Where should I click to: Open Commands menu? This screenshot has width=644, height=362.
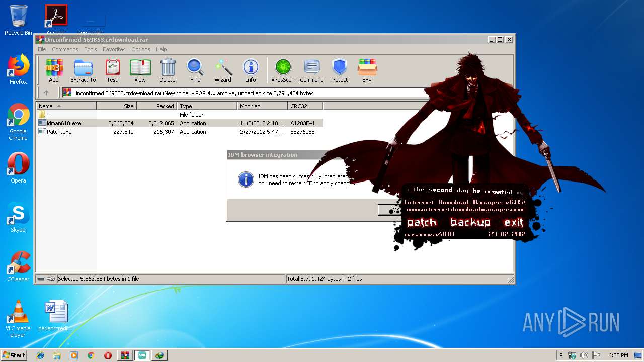65,49
